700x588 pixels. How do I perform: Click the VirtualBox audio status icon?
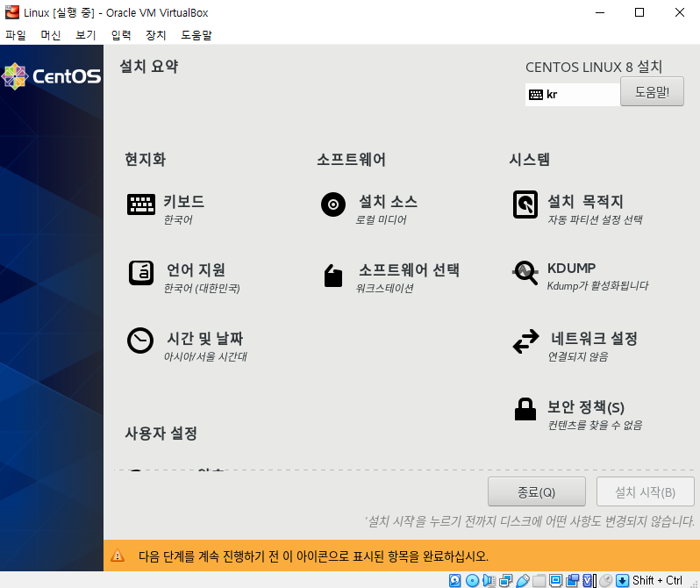tap(489, 580)
